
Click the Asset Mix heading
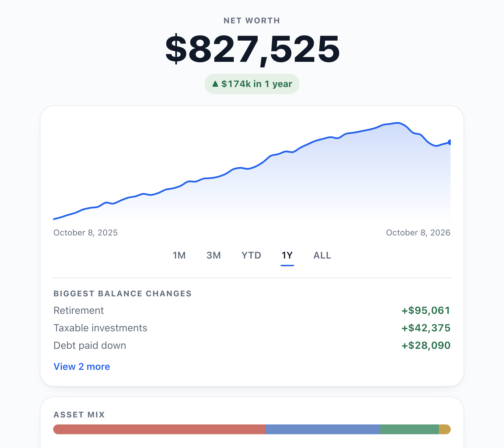pos(79,414)
